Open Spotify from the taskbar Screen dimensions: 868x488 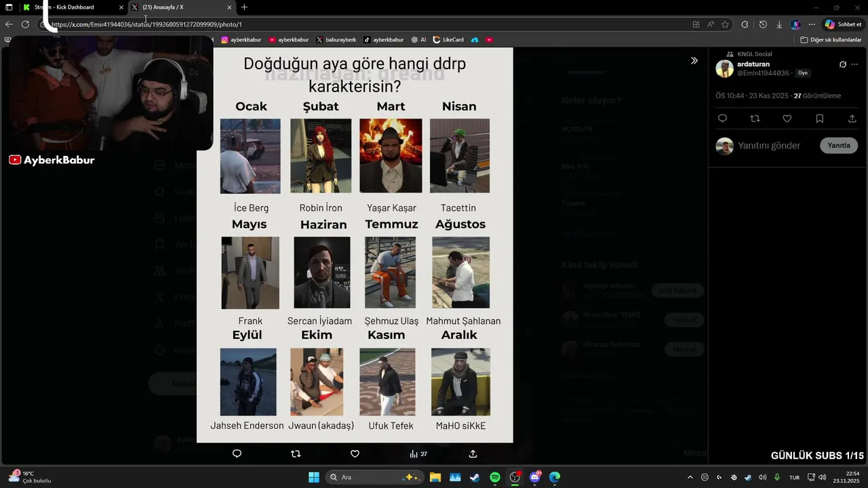click(x=495, y=477)
